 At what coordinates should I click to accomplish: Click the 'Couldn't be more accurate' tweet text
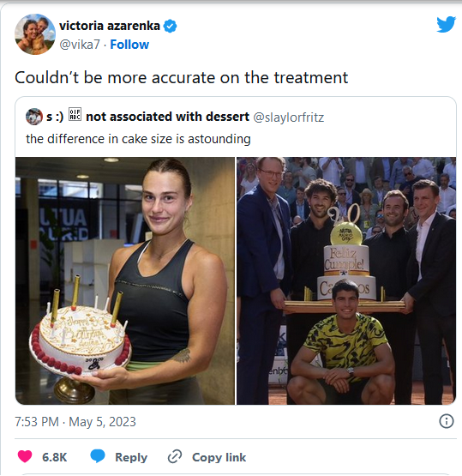[x=182, y=77]
